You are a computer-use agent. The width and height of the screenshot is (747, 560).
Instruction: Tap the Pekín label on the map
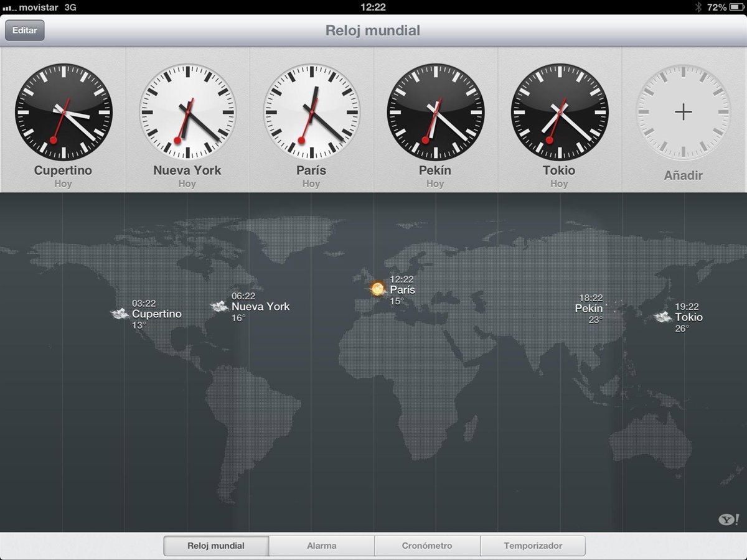coord(588,309)
